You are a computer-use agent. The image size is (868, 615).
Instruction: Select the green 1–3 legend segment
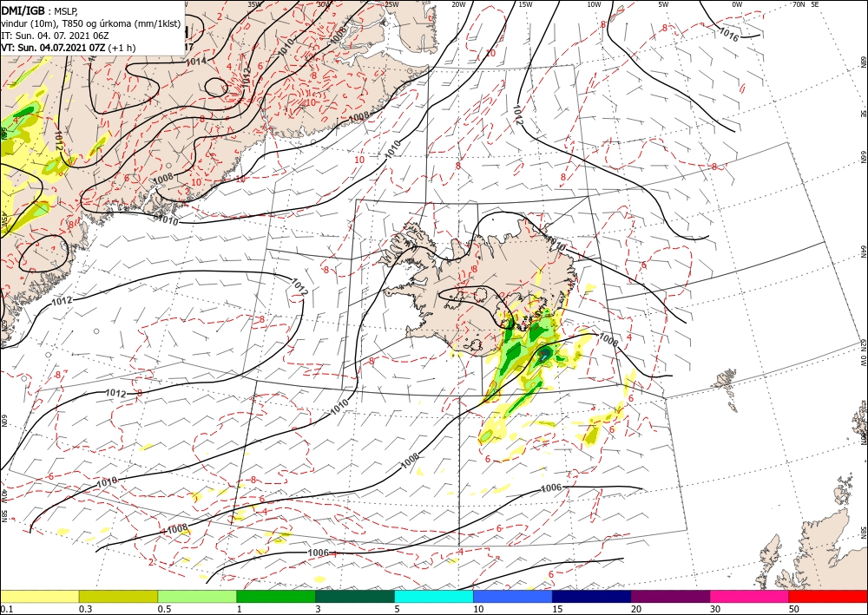tap(276, 596)
